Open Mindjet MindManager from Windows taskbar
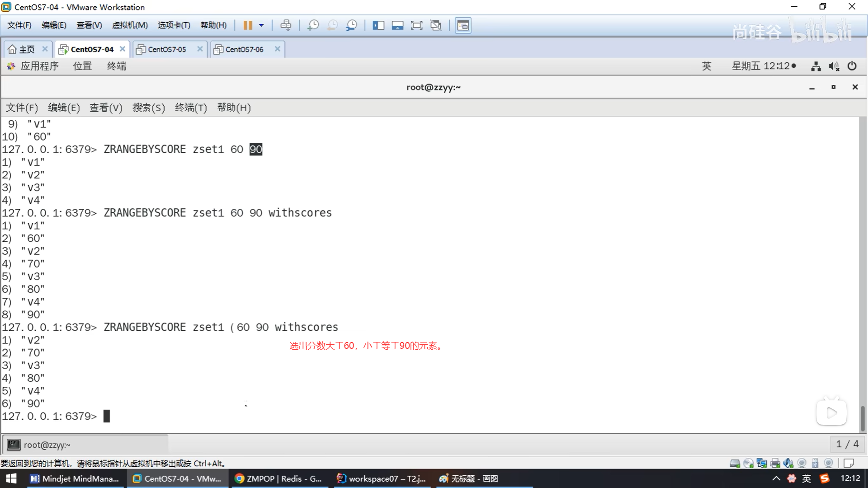Image resolution: width=868 pixels, height=488 pixels. pyautogui.click(x=75, y=479)
